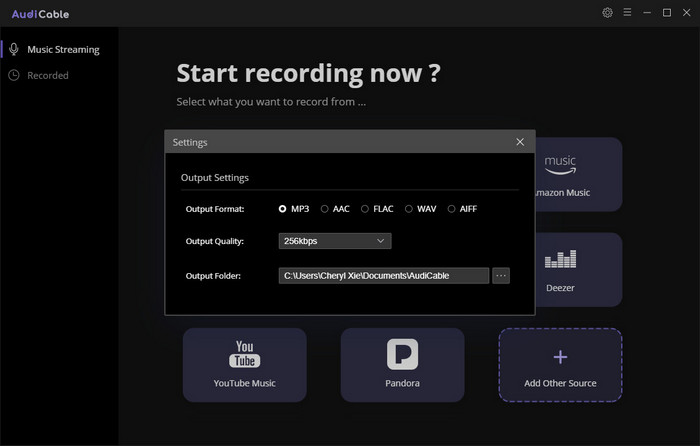Image resolution: width=700 pixels, height=446 pixels.
Task: Click the YouTube Music source icon
Action: pyautogui.click(x=244, y=353)
